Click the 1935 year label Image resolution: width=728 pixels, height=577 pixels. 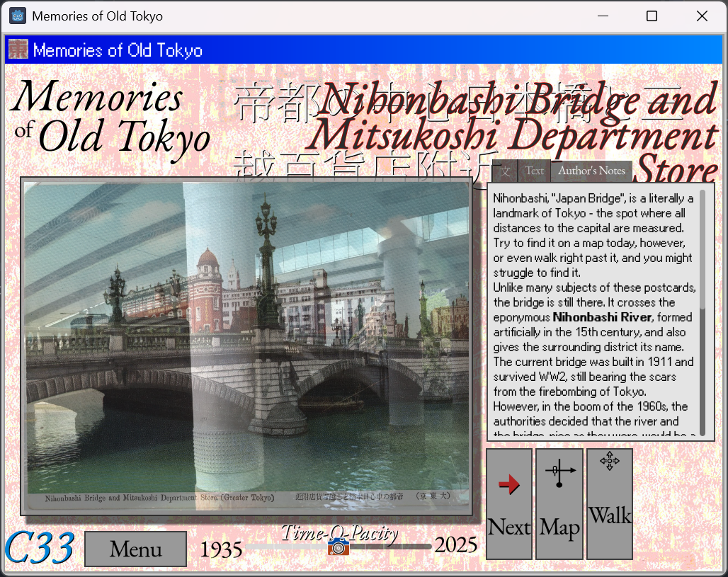coord(221,549)
